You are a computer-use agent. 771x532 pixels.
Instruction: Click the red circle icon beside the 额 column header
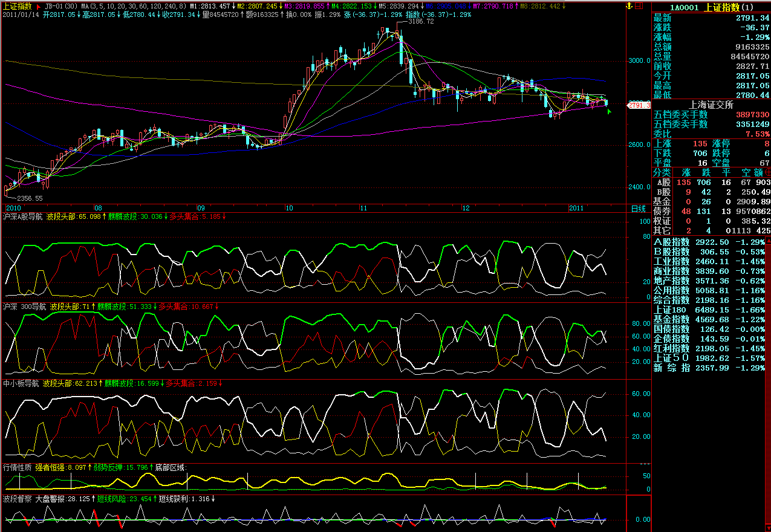tap(768, 172)
